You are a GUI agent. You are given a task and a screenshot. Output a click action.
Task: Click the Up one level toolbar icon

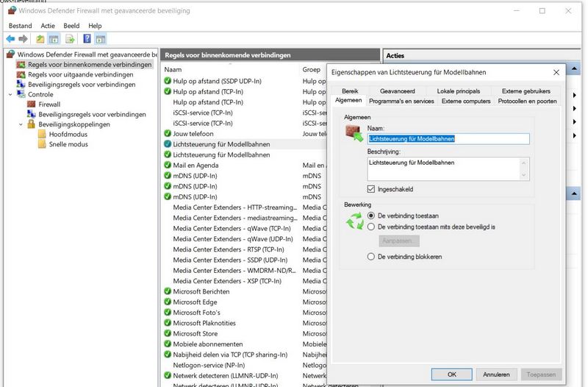point(40,39)
